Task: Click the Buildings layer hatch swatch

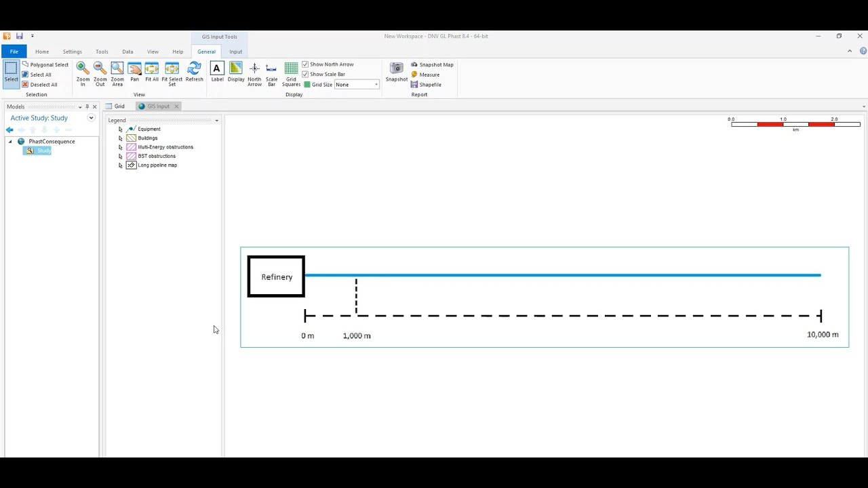Action: pos(132,138)
